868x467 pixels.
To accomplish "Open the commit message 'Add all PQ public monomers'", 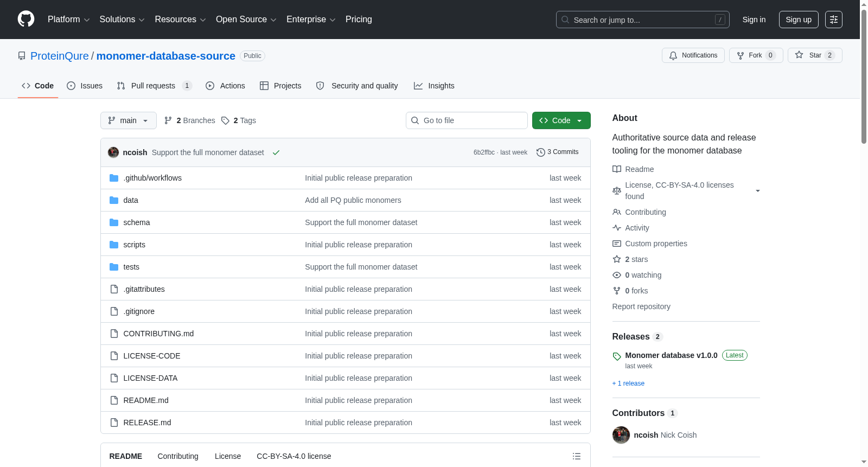I will [353, 200].
